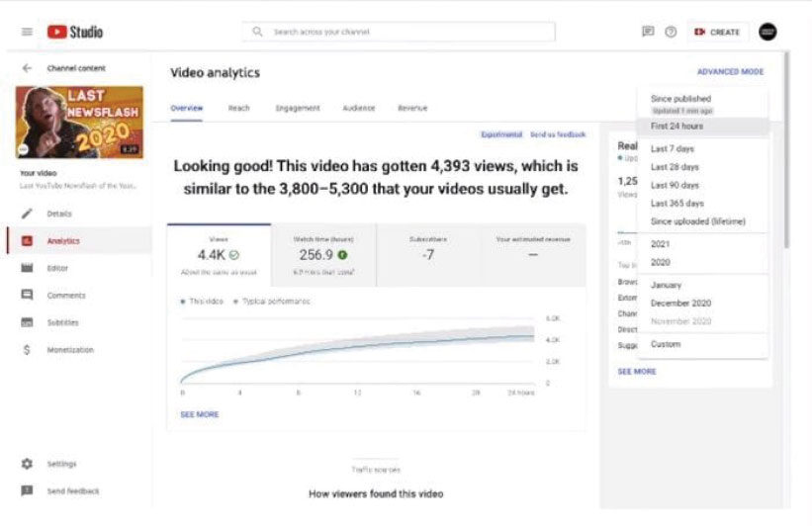812x526 pixels.
Task: Click the search across your channel field
Action: click(399, 32)
